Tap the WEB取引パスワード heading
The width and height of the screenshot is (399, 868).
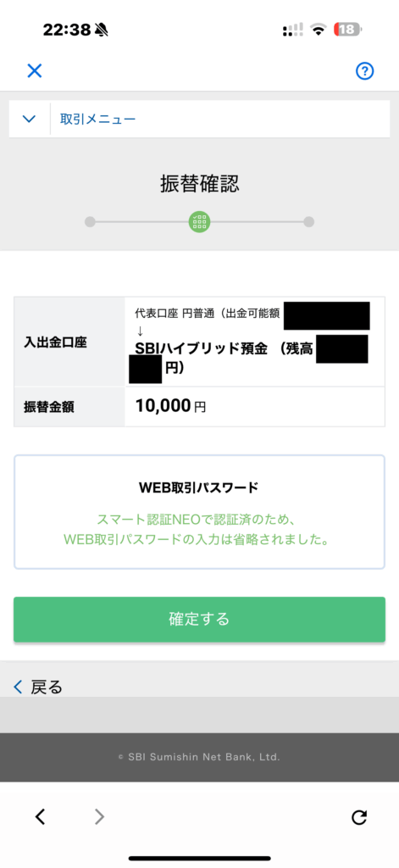199,487
